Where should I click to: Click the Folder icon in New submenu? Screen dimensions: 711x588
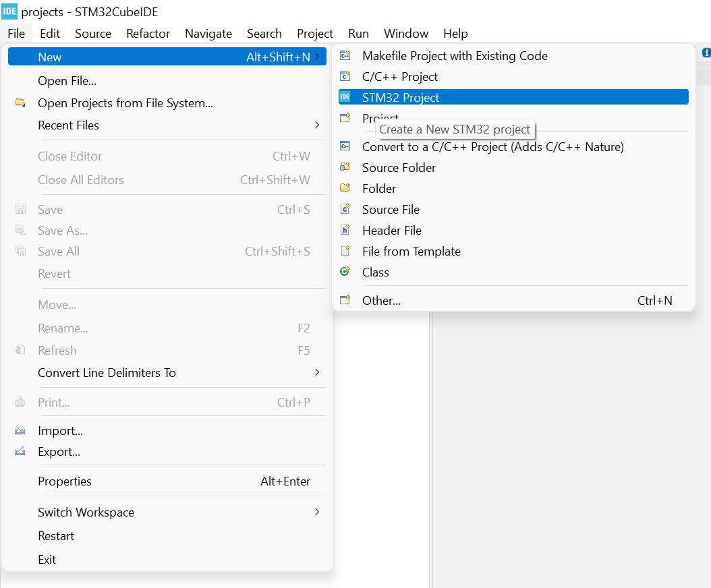click(x=345, y=187)
